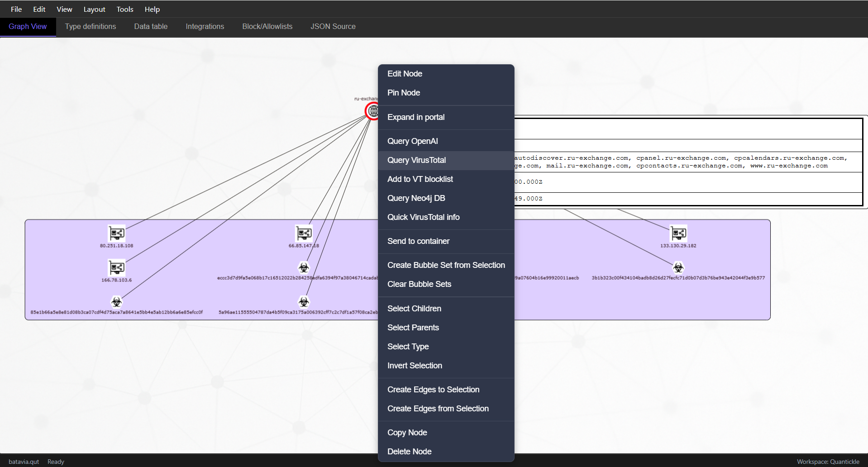
Task: Choose Send to container
Action: click(446, 241)
